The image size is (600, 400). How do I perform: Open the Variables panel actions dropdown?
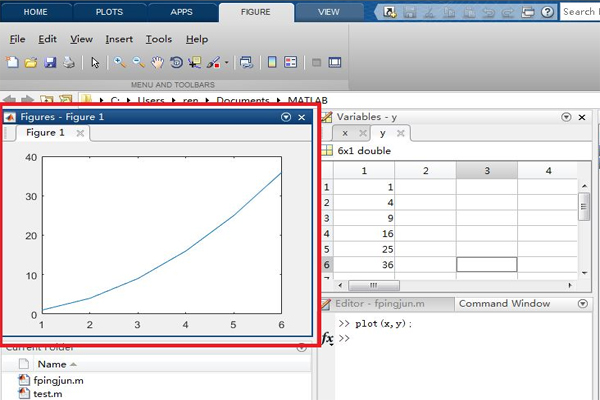566,117
